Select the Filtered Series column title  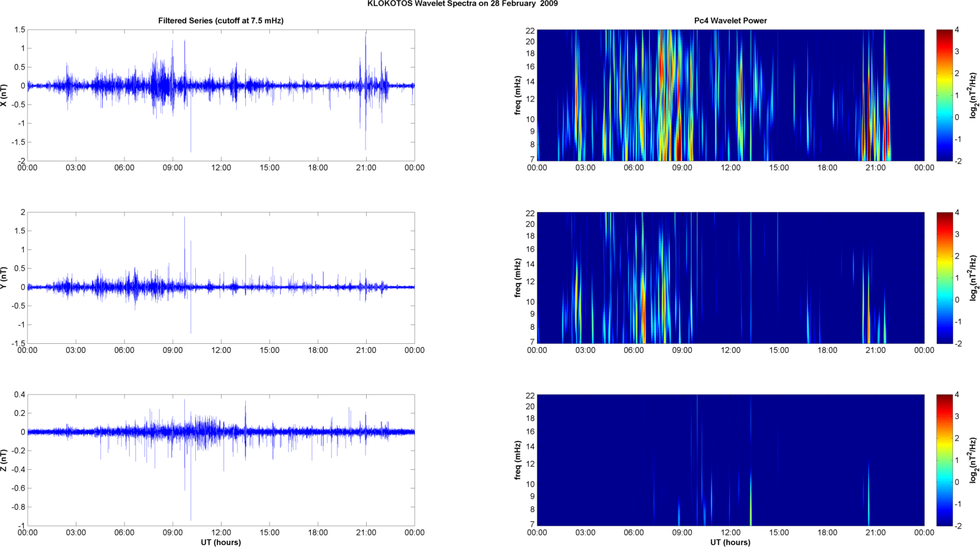(220, 21)
